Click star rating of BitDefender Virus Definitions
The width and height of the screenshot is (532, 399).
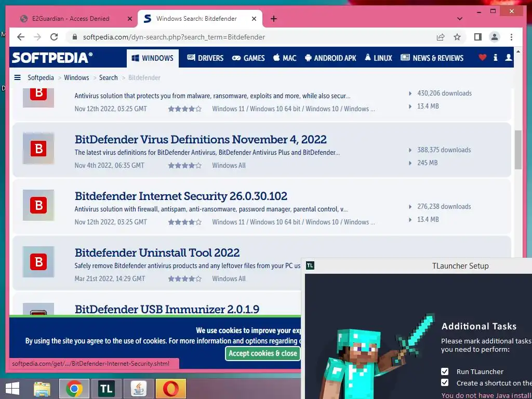pos(184,166)
